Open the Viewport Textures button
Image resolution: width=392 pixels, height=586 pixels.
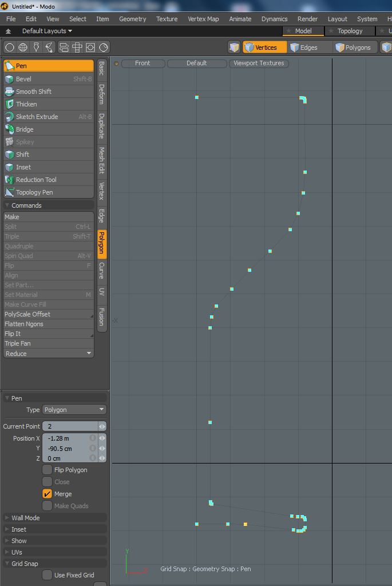point(259,63)
